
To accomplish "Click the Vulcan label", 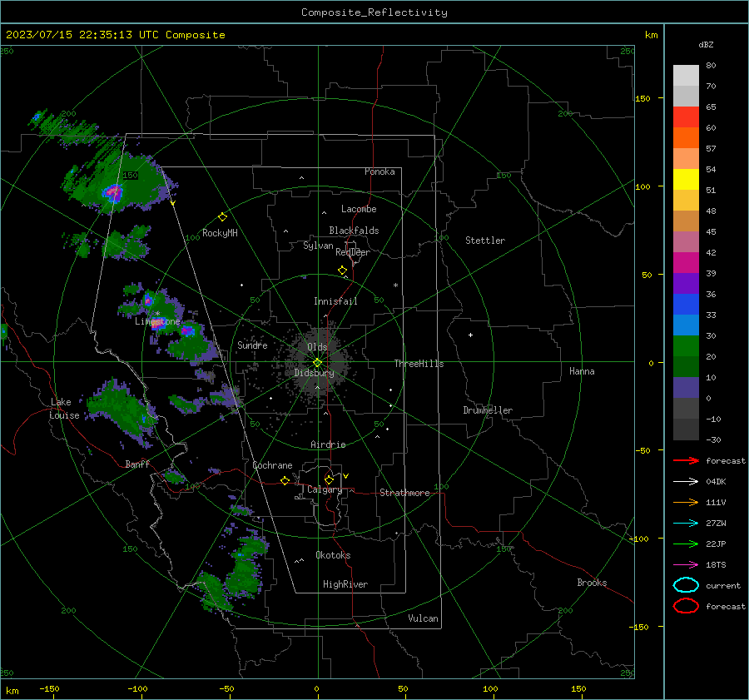I will tap(423, 618).
